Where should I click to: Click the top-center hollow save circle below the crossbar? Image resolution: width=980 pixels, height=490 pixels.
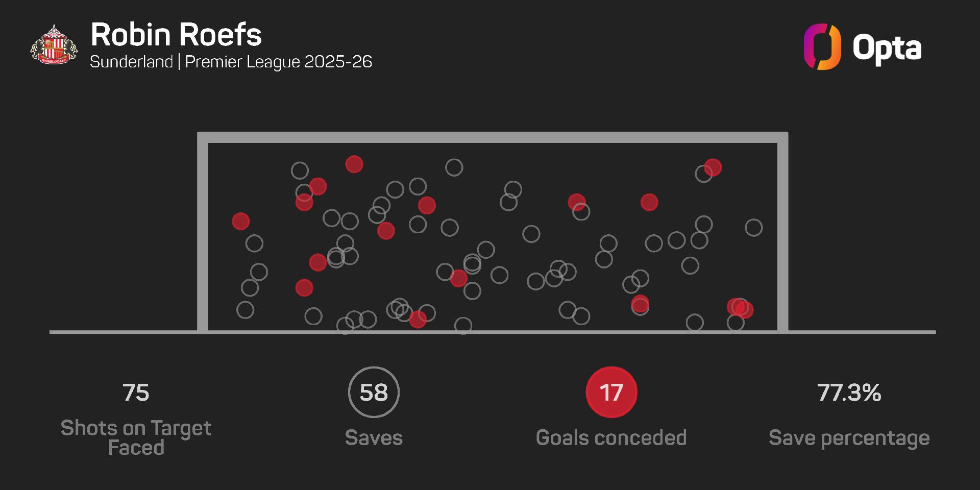point(454,167)
